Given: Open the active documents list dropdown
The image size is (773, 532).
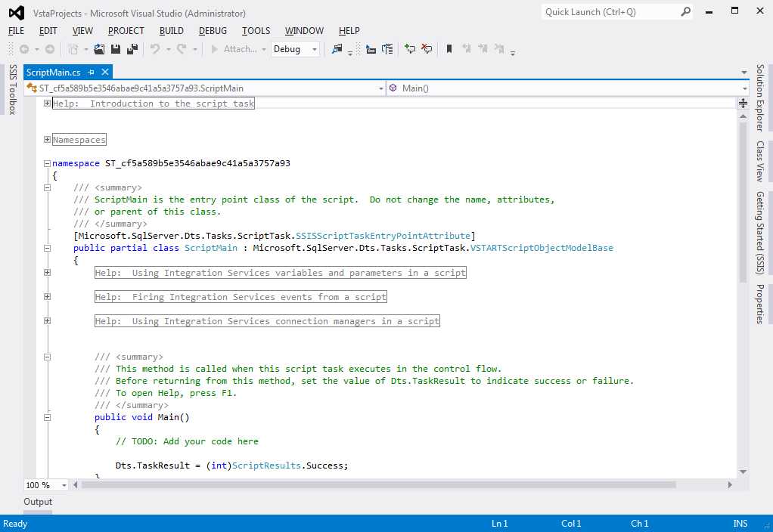Looking at the screenshot, I should tap(744, 73).
